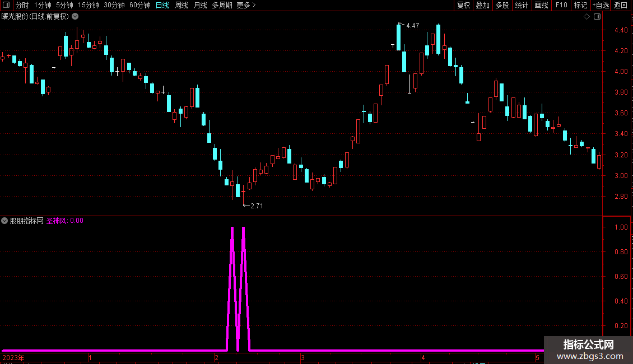Switch to 周线 weekly chart

click(x=181, y=5)
